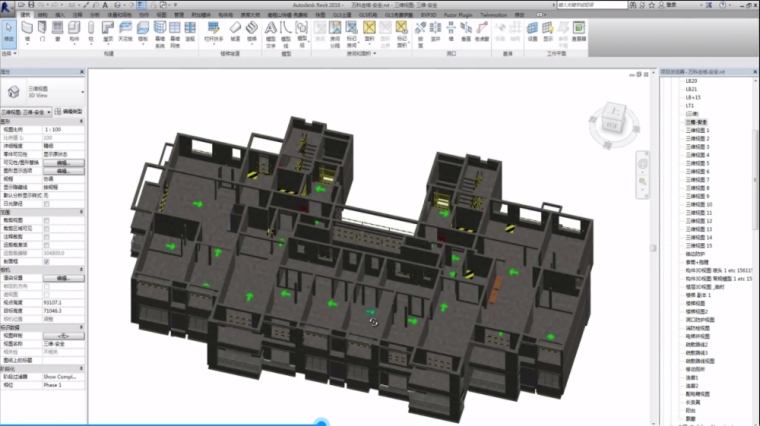Click Edit button for Visibility/Graphics Overrides

pyautogui.click(x=62, y=160)
